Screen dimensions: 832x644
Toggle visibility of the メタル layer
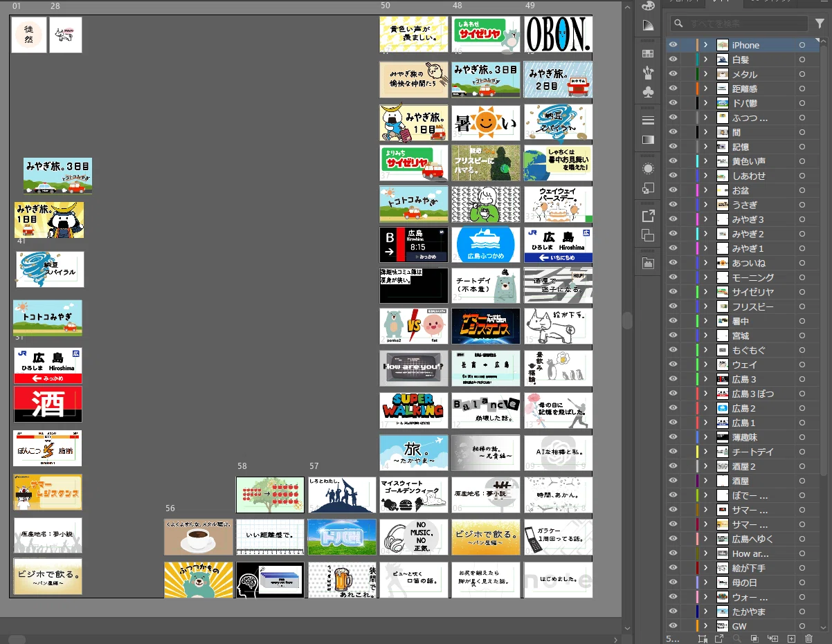point(673,74)
